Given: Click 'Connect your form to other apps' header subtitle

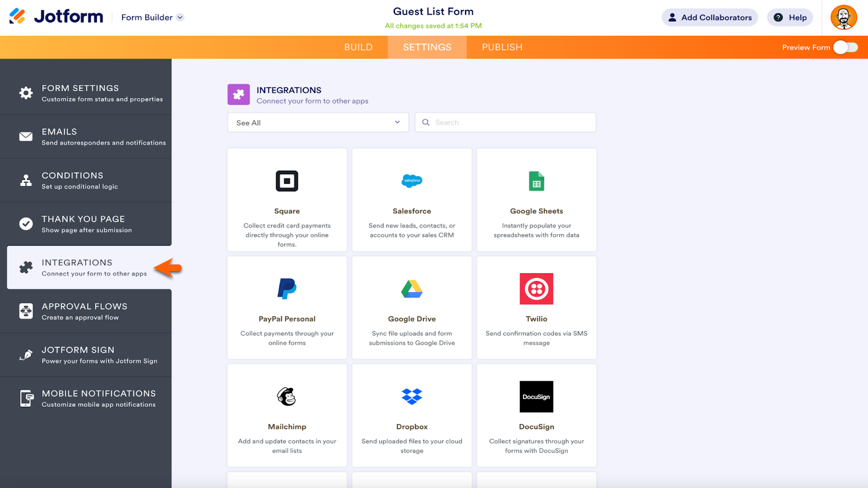Looking at the screenshot, I should point(312,101).
